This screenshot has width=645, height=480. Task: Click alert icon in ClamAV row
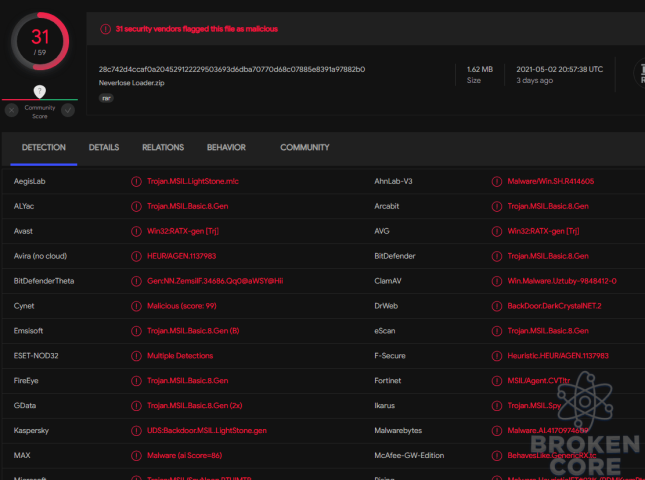click(497, 281)
